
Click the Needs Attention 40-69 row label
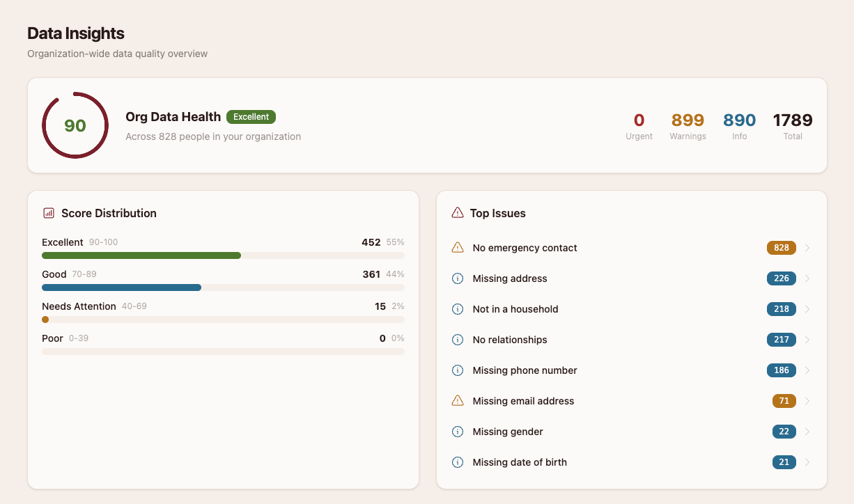click(94, 306)
